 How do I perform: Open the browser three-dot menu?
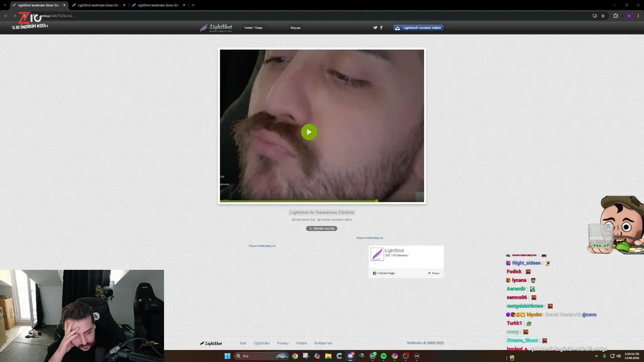point(639,16)
